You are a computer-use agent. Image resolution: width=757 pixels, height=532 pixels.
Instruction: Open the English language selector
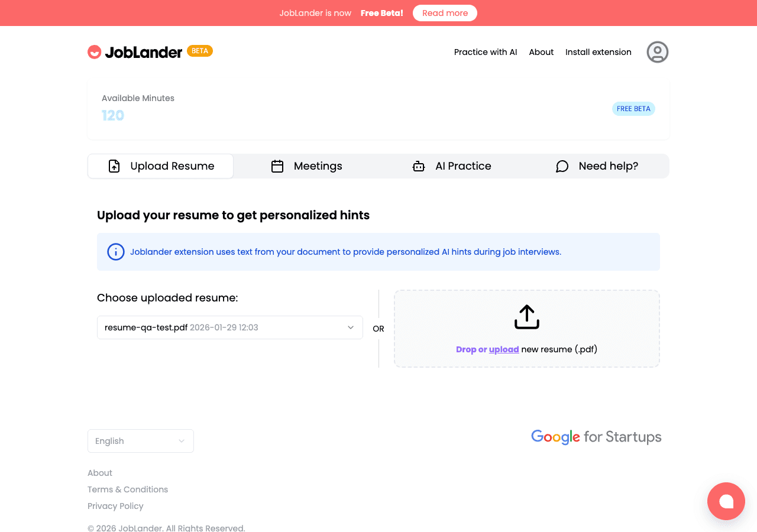pos(140,440)
